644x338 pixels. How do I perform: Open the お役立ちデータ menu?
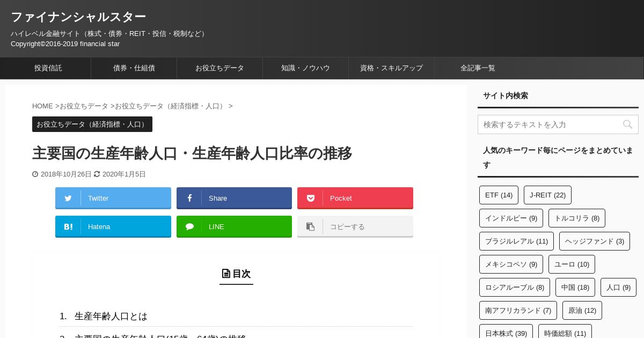pyautogui.click(x=220, y=68)
